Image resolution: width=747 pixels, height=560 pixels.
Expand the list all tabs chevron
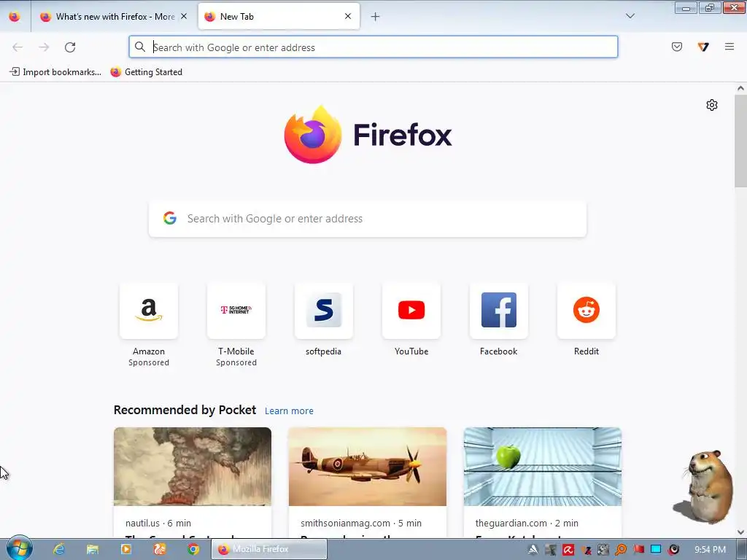tap(630, 16)
